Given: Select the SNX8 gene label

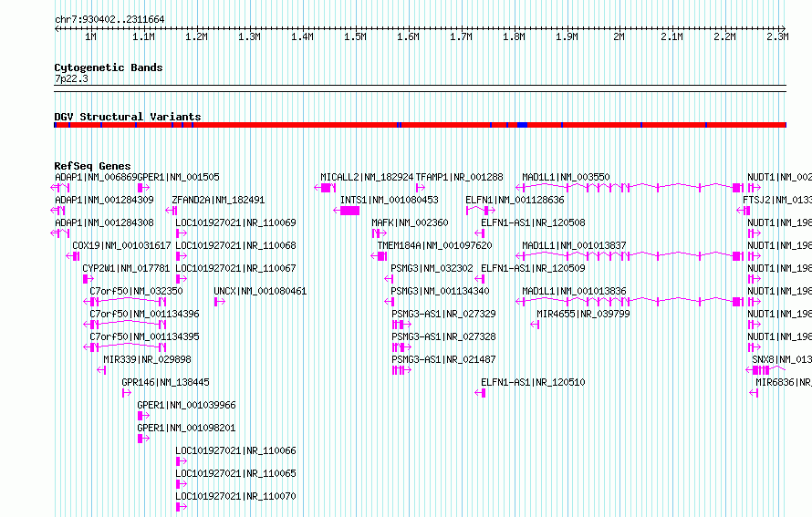Looking at the screenshot, I should [x=782, y=359].
